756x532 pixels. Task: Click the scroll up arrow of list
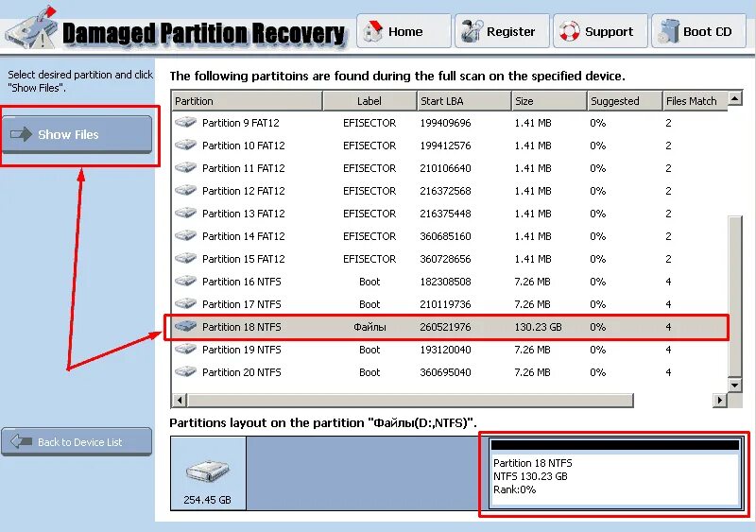pyautogui.click(x=735, y=98)
